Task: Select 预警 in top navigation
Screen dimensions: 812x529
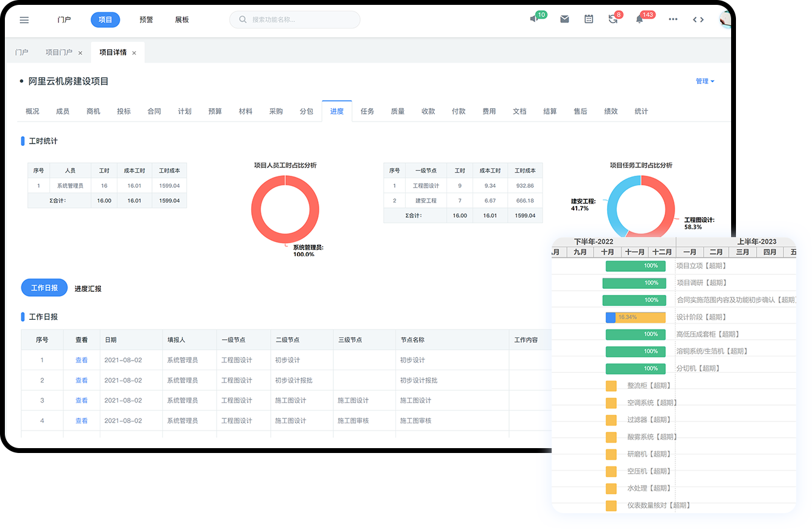Action: tap(146, 19)
